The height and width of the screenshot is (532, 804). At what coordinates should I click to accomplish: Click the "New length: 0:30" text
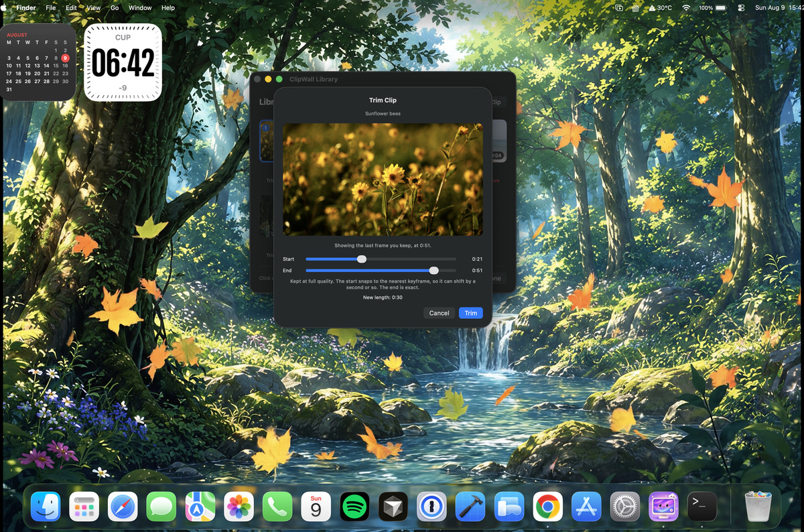pos(383,297)
